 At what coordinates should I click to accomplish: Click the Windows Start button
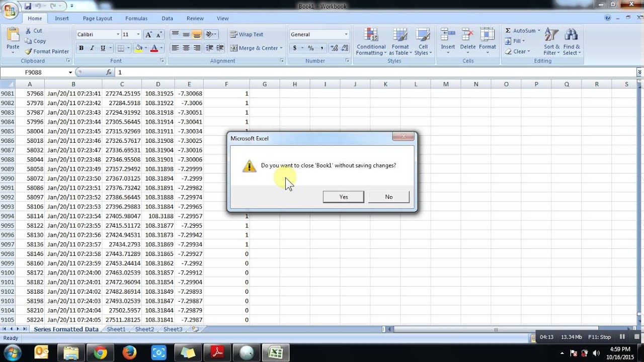coord(12,352)
